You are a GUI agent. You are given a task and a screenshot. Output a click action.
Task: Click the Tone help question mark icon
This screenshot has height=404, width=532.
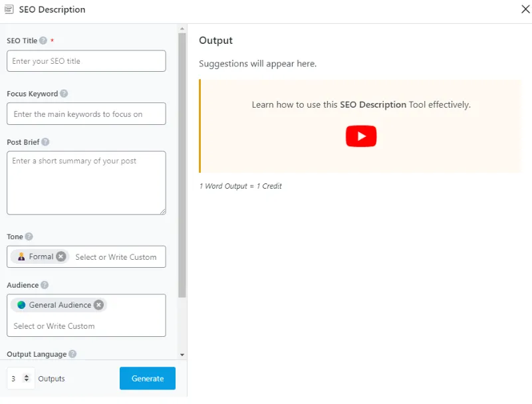29,237
